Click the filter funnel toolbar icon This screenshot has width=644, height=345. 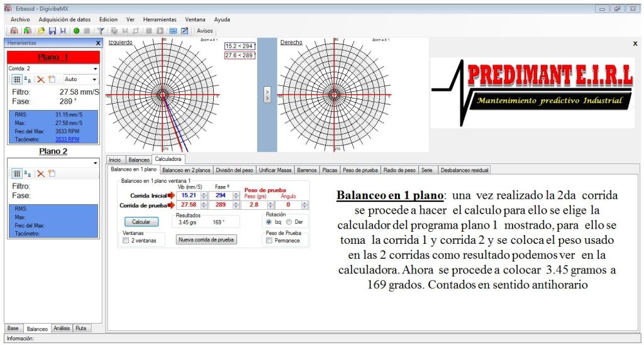point(100,30)
